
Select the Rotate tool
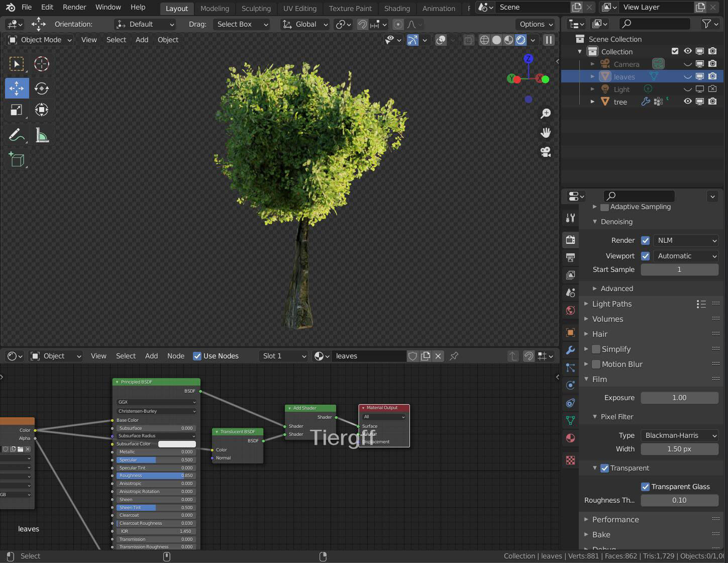coord(41,88)
